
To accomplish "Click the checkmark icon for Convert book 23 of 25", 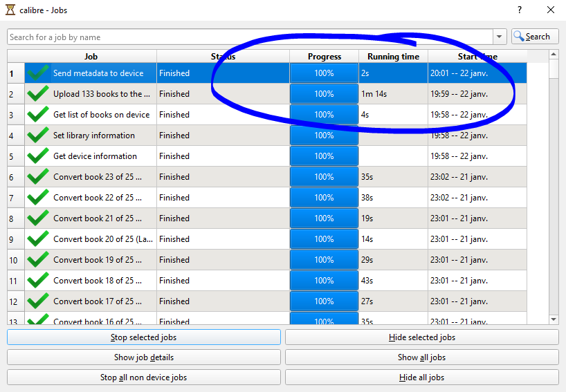I will point(38,177).
